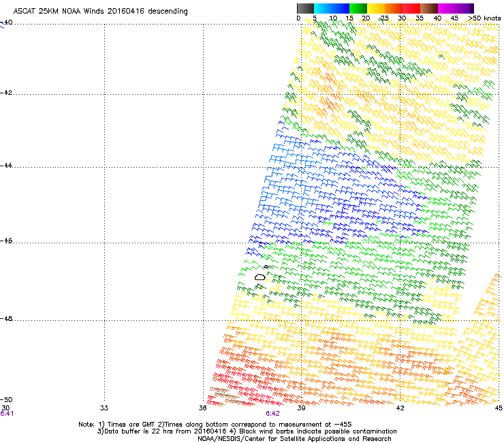Click the gray 0-5 knots color segment
504x443 pixels.
[305, 8]
